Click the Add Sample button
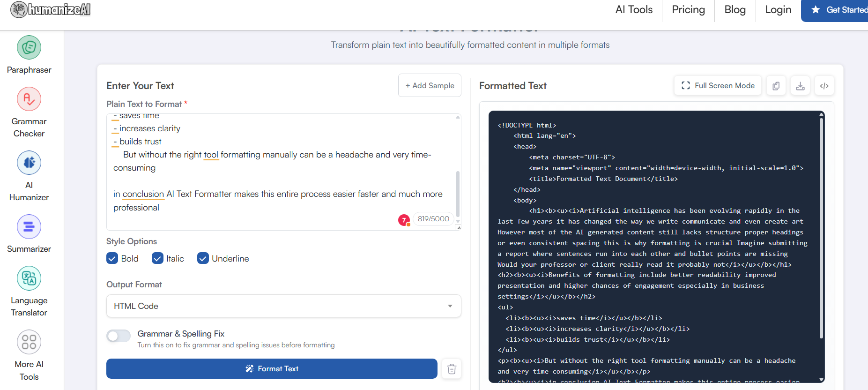This screenshot has height=390, width=868. [x=430, y=86]
